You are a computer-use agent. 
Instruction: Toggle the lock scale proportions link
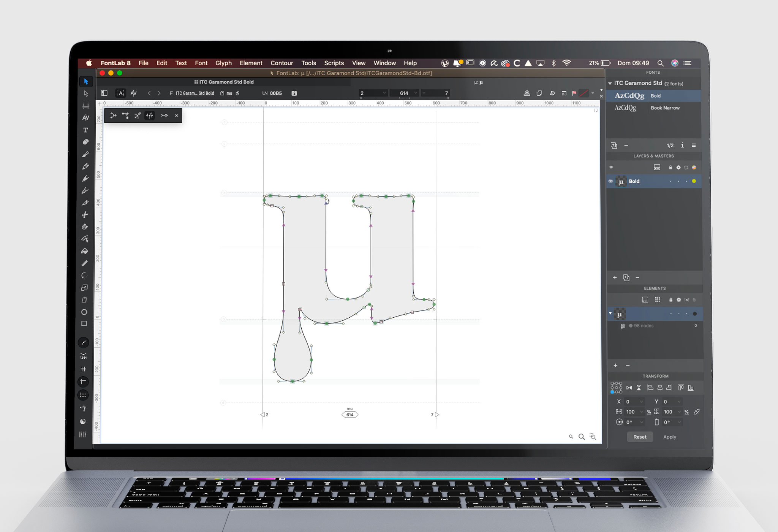click(x=696, y=412)
